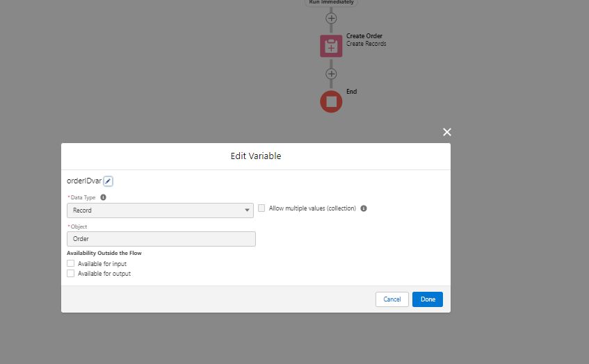
Task: Click the Edit Variable dialog title
Action: [x=256, y=156]
